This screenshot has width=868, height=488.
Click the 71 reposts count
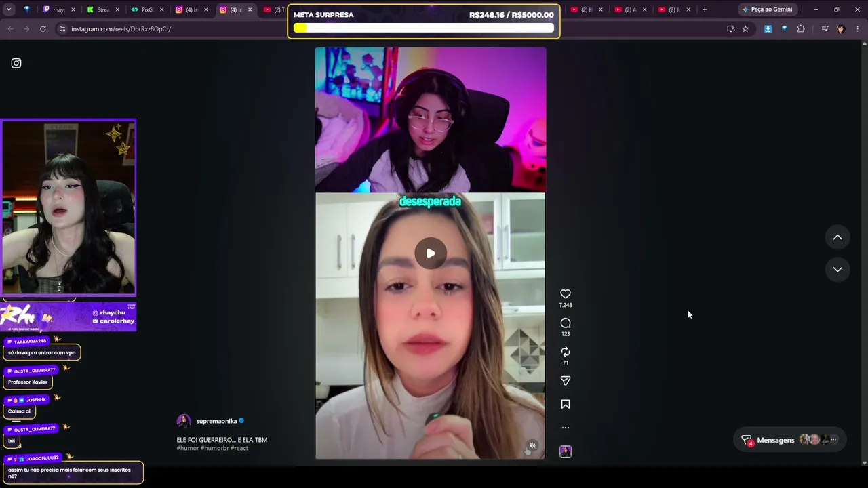click(566, 363)
